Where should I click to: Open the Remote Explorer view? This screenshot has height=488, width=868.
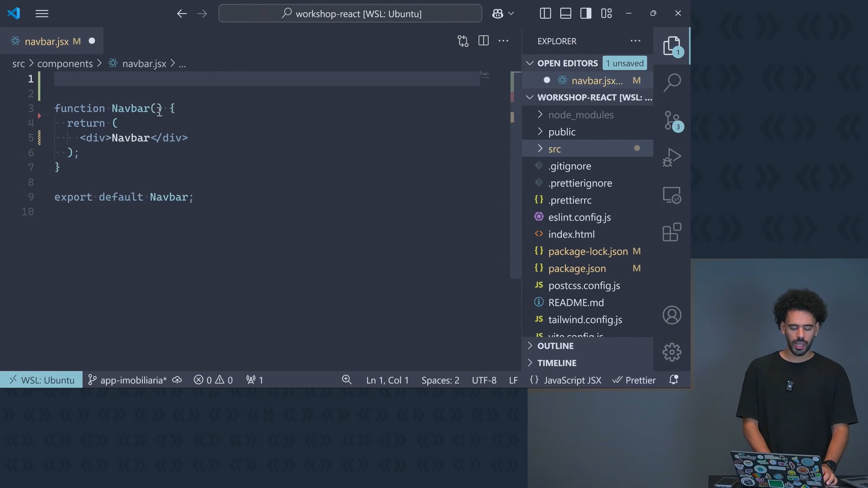[672, 195]
